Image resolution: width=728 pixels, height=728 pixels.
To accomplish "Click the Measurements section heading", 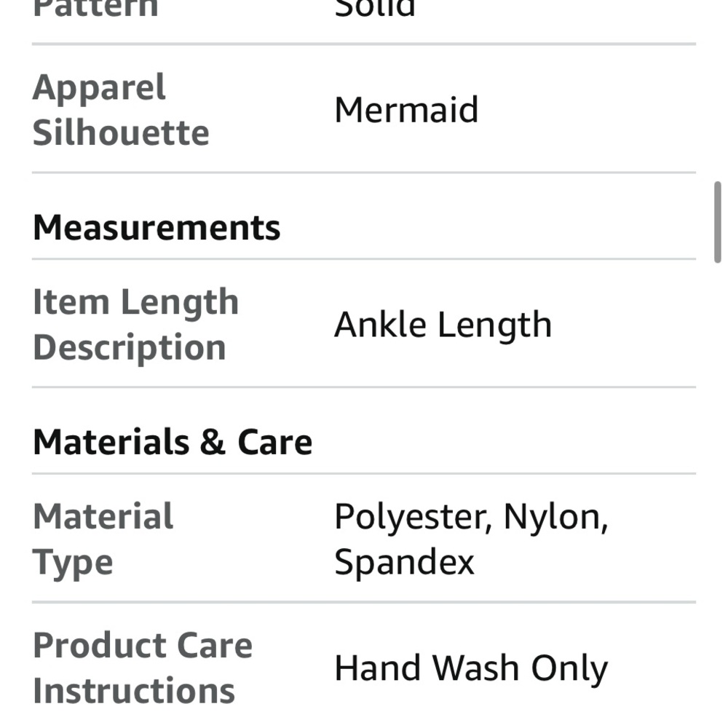I will click(x=157, y=228).
